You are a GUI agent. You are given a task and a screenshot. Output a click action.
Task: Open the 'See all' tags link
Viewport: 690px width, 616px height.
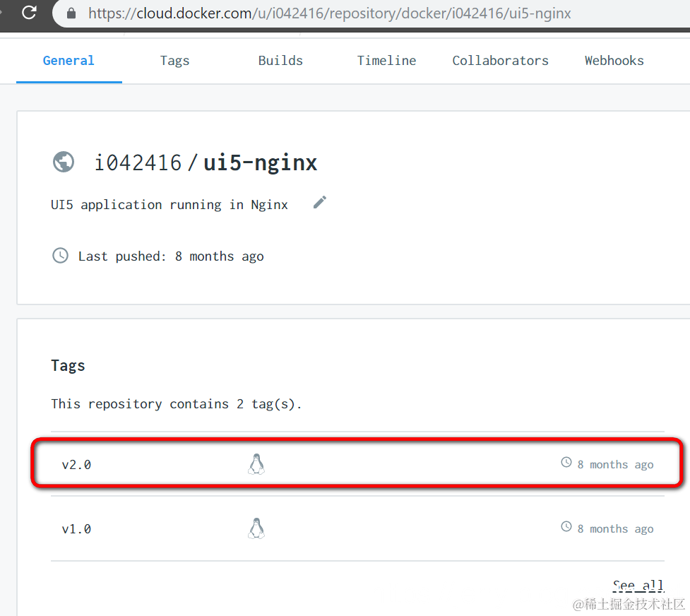(638, 586)
